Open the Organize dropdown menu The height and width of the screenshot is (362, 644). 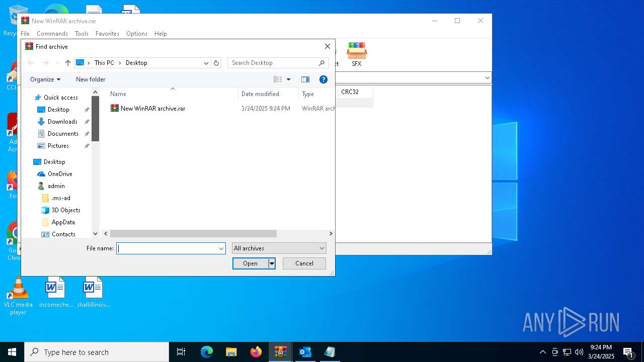[x=45, y=79]
